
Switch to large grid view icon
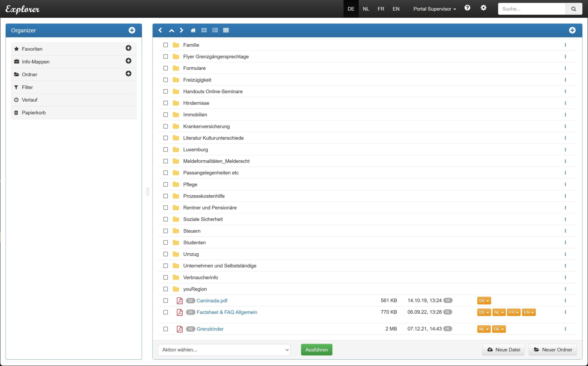tap(204, 30)
